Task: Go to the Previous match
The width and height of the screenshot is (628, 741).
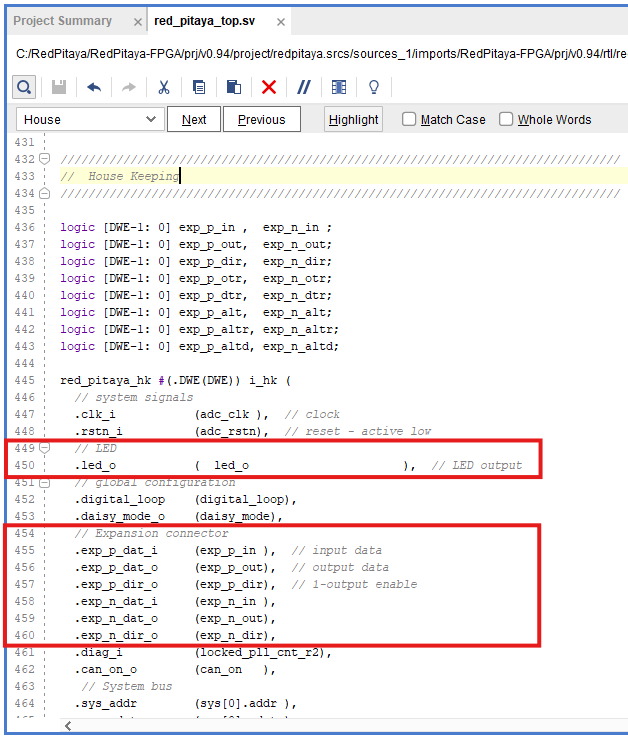Action: tap(261, 120)
